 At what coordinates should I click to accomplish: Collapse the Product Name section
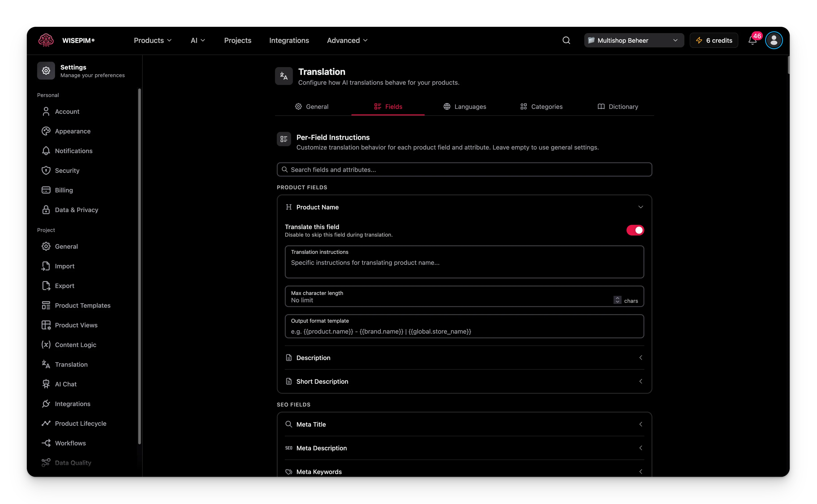point(640,207)
